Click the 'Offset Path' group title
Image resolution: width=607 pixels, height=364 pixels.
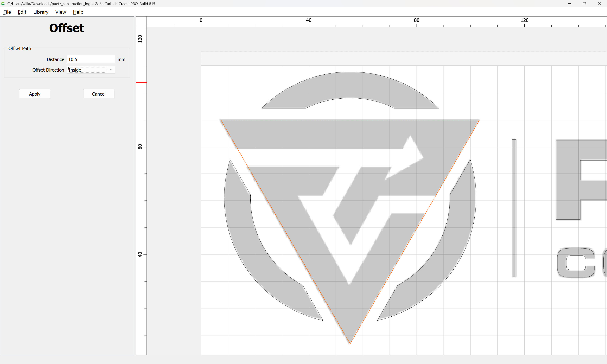20,48
